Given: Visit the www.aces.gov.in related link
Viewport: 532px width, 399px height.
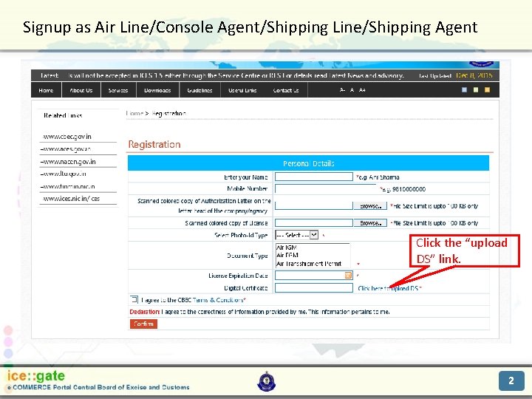Looking at the screenshot, I should click(x=66, y=149).
